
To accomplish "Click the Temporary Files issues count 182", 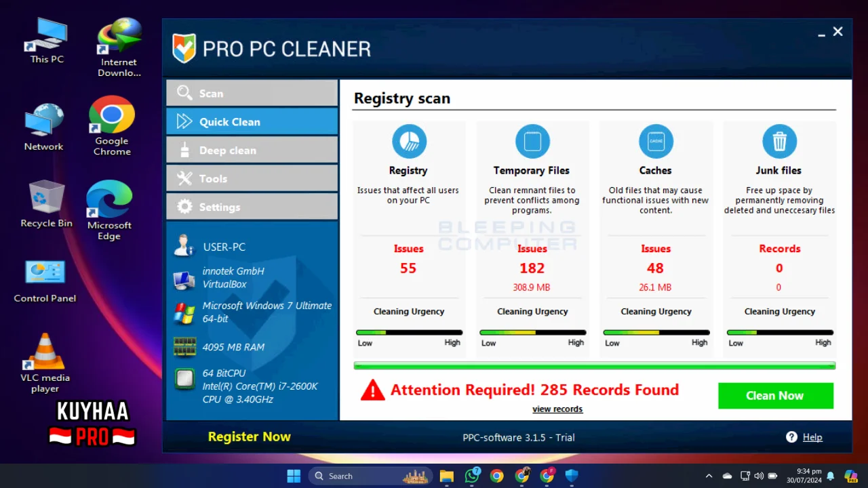I will tap(532, 268).
